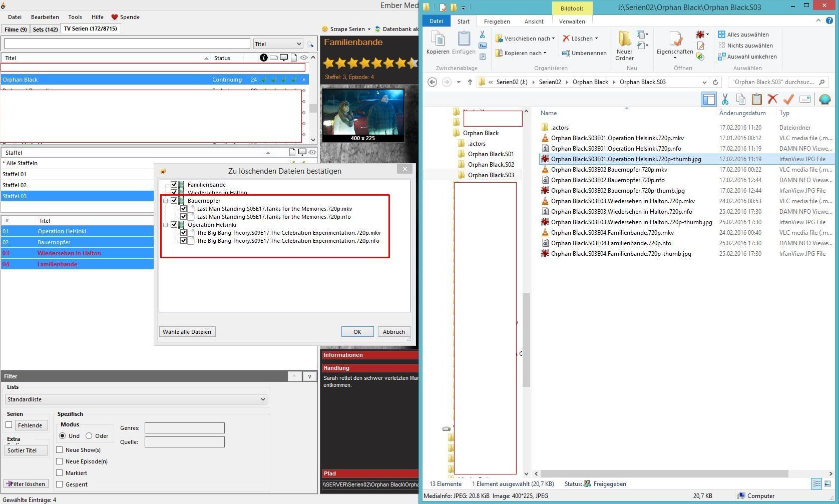The width and height of the screenshot is (839, 504).
Task: Click the Fehlende button
Action: [30, 425]
